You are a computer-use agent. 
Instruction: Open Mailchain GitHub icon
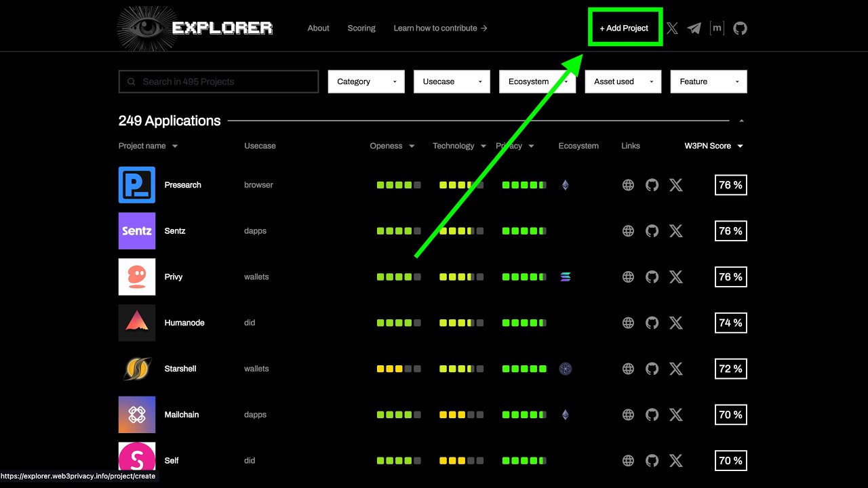pyautogui.click(x=652, y=415)
